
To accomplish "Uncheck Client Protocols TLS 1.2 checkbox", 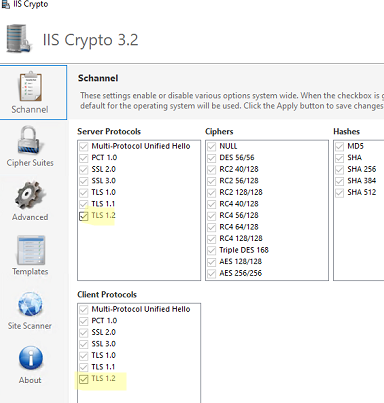I will point(84,379).
